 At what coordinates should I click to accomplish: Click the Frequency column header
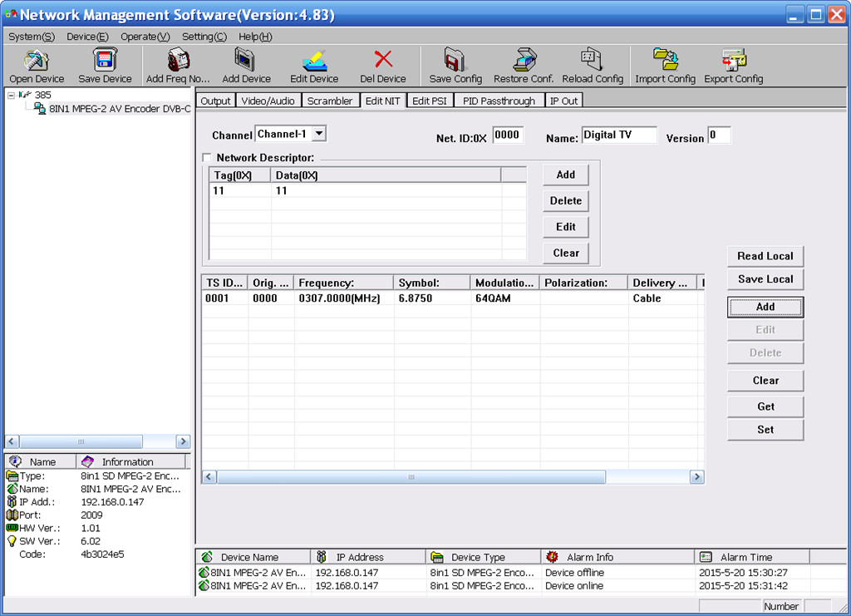click(343, 283)
